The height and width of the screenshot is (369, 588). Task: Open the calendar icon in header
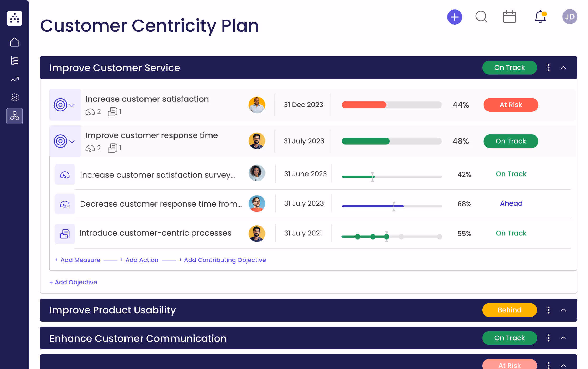tap(509, 17)
